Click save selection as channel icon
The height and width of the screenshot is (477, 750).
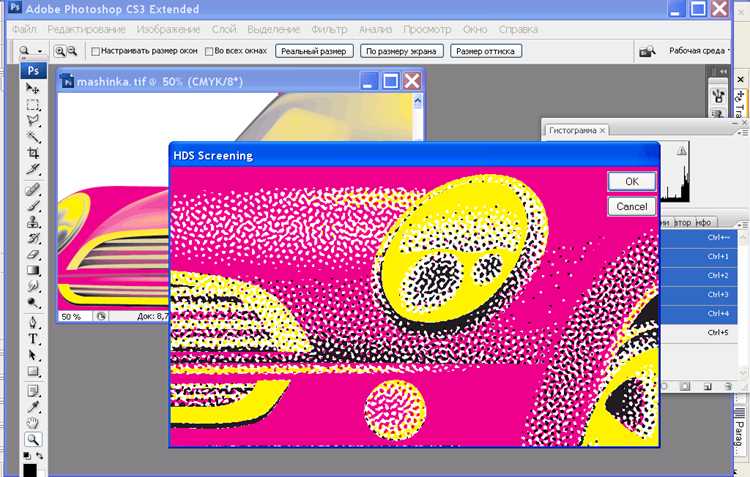click(x=685, y=386)
